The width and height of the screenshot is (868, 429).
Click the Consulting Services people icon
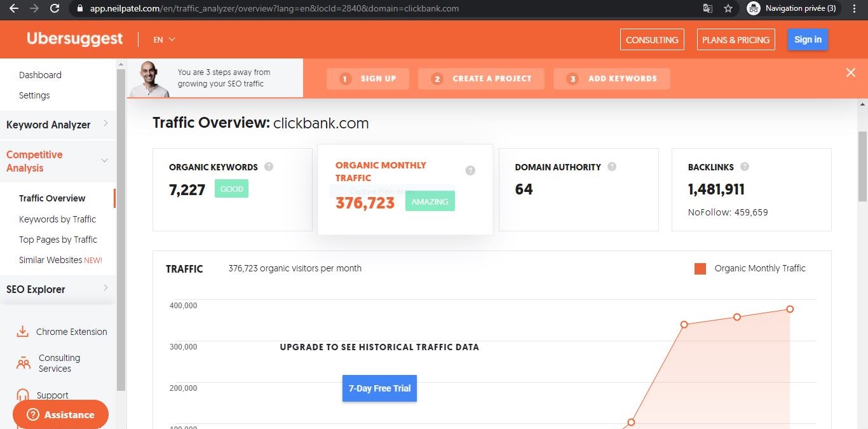[x=24, y=364]
